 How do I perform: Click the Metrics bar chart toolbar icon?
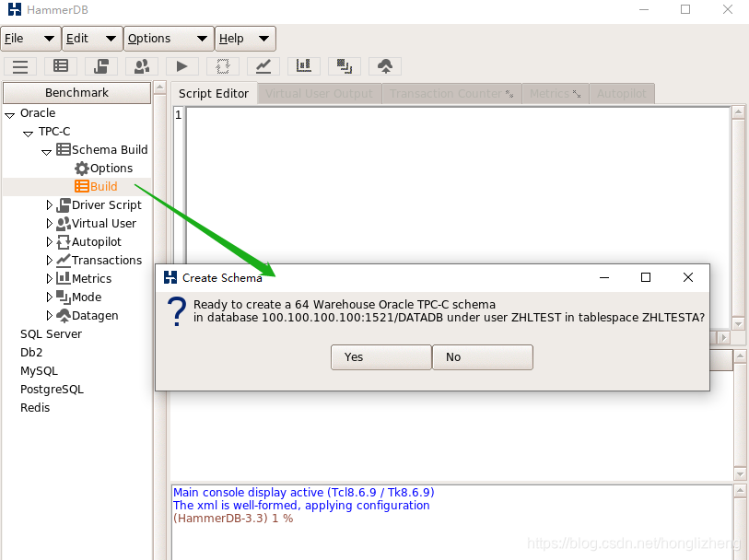pos(304,66)
